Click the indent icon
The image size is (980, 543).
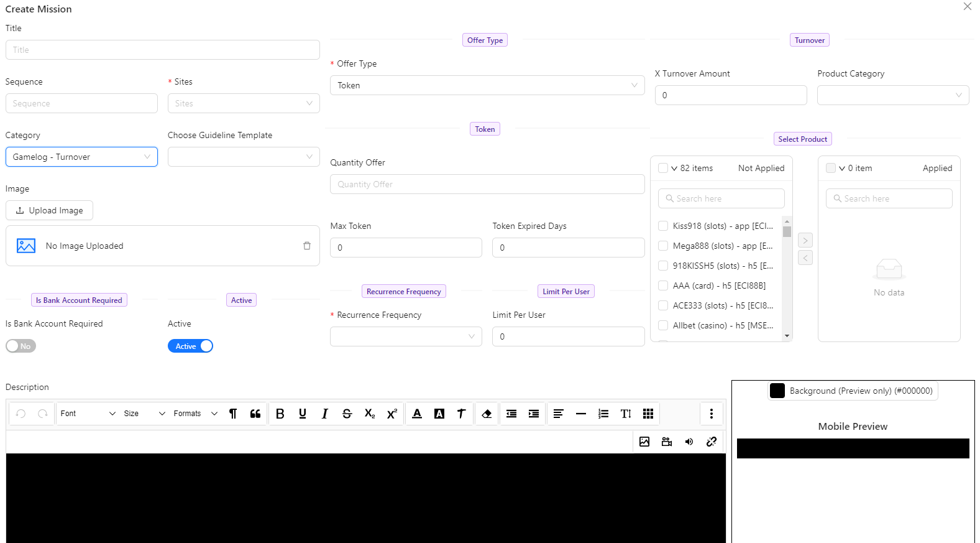coord(534,414)
